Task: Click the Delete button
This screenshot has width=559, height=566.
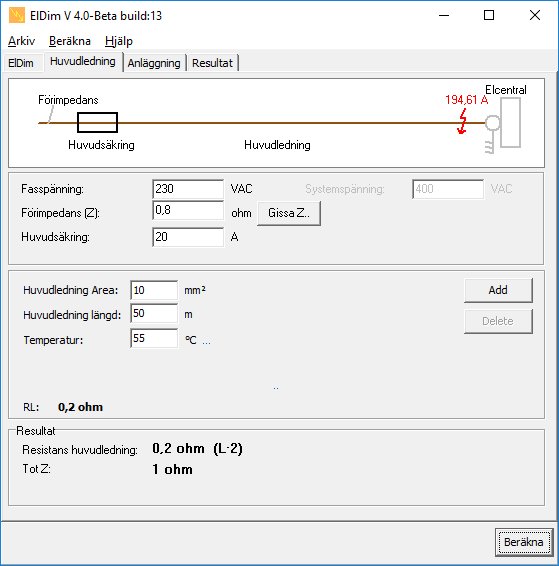Action: coord(498,321)
